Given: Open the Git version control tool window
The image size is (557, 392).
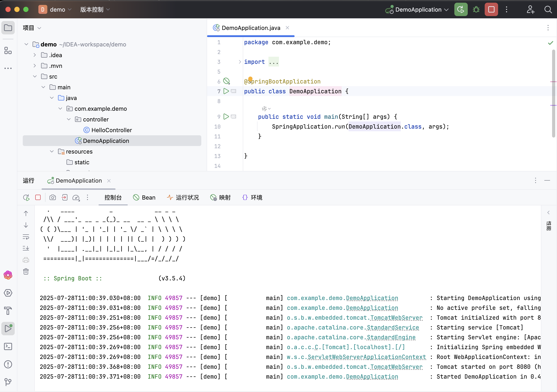Looking at the screenshot, I should 8,382.
